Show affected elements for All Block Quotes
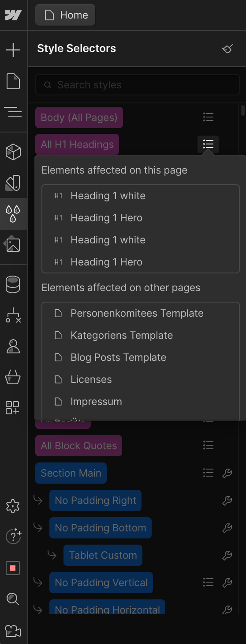Viewport: 246px width, 644px height. (x=208, y=446)
